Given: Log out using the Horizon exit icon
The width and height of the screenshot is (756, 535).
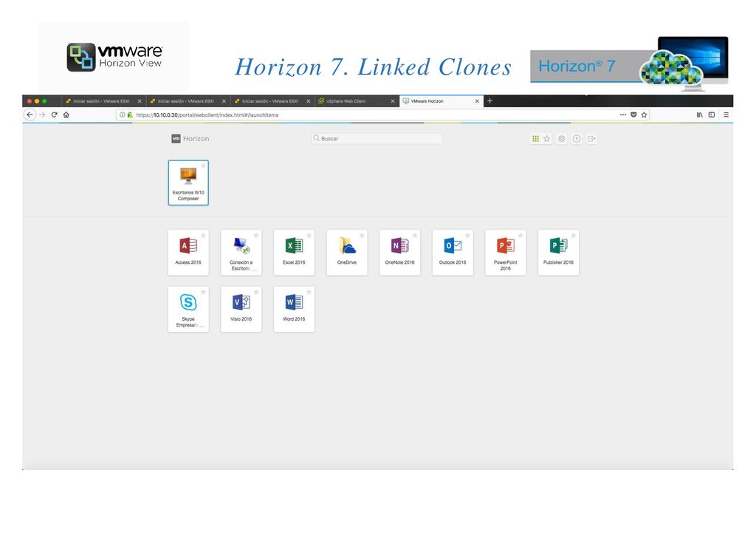Looking at the screenshot, I should tap(591, 138).
